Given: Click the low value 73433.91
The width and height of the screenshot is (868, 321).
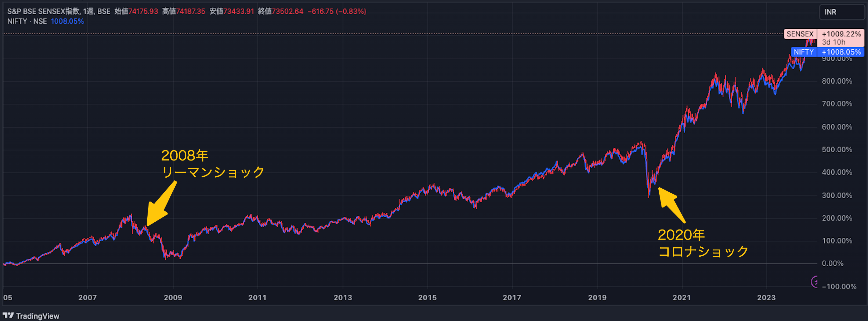Looking at the screenshot, I should point(239,12).
